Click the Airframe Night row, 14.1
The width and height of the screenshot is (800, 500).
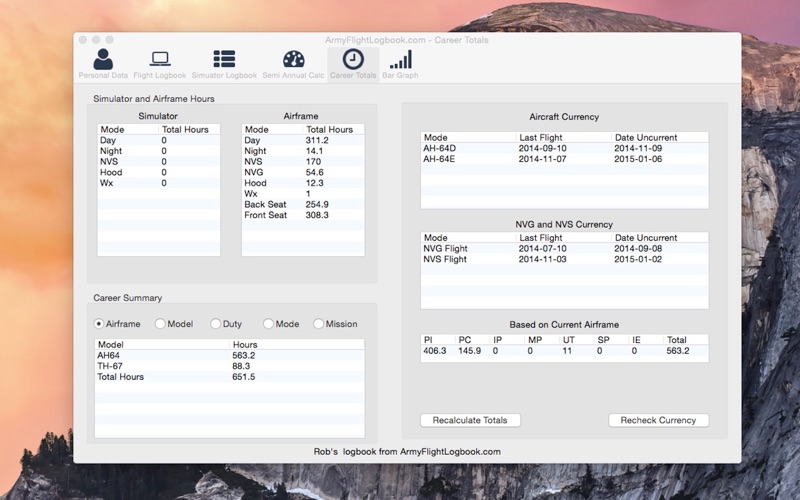(303, 151)
